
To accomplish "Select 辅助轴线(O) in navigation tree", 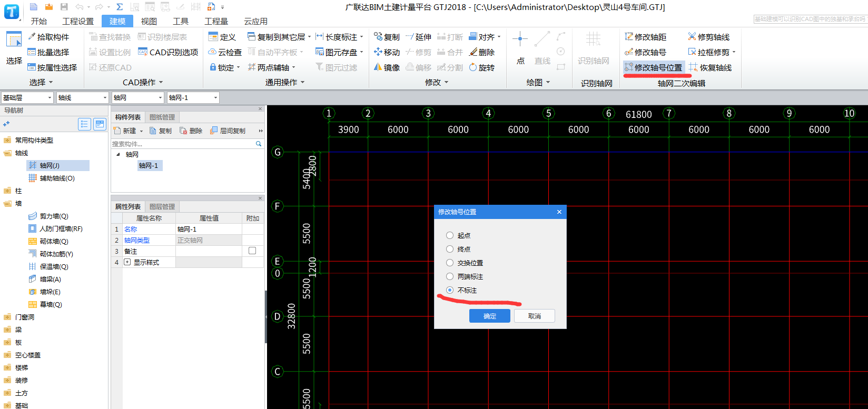I will [x=52, y=178].
